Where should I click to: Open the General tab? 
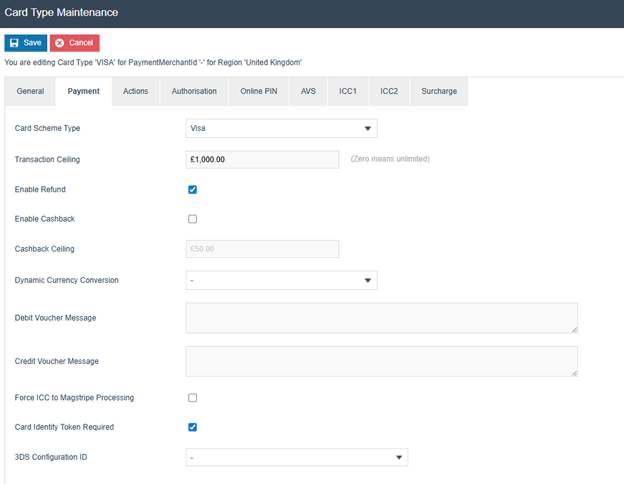(x=30, y=91)
